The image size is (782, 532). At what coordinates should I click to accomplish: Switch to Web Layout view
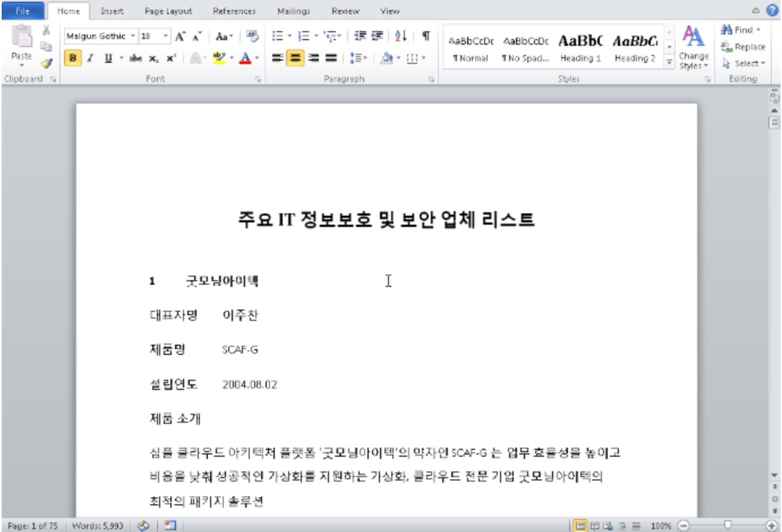tap(608, 526)
